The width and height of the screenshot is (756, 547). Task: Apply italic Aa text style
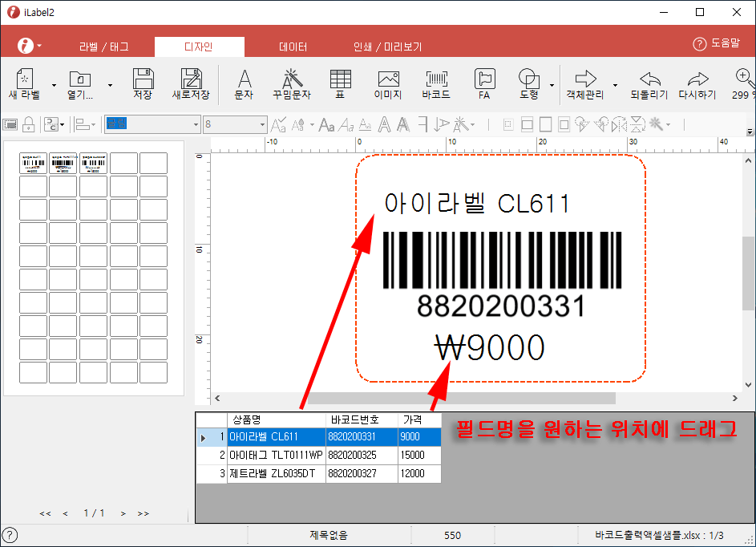(x=346, y=125)
